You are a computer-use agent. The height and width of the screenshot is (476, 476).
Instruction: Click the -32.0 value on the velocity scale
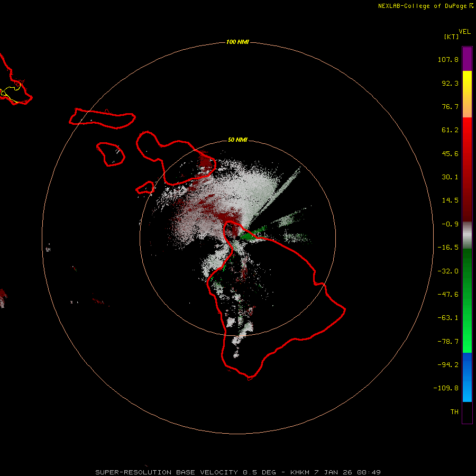click(448, 271)
